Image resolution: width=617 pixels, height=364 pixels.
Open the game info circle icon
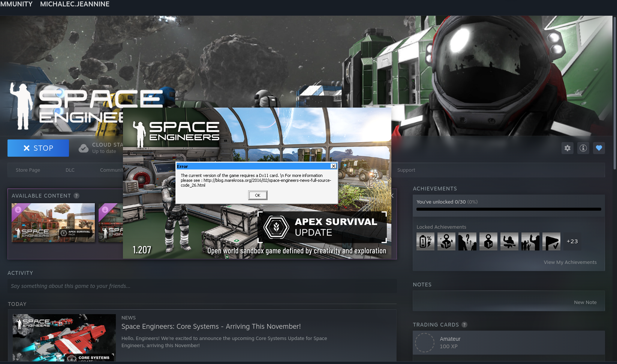[x=583, y=148]
